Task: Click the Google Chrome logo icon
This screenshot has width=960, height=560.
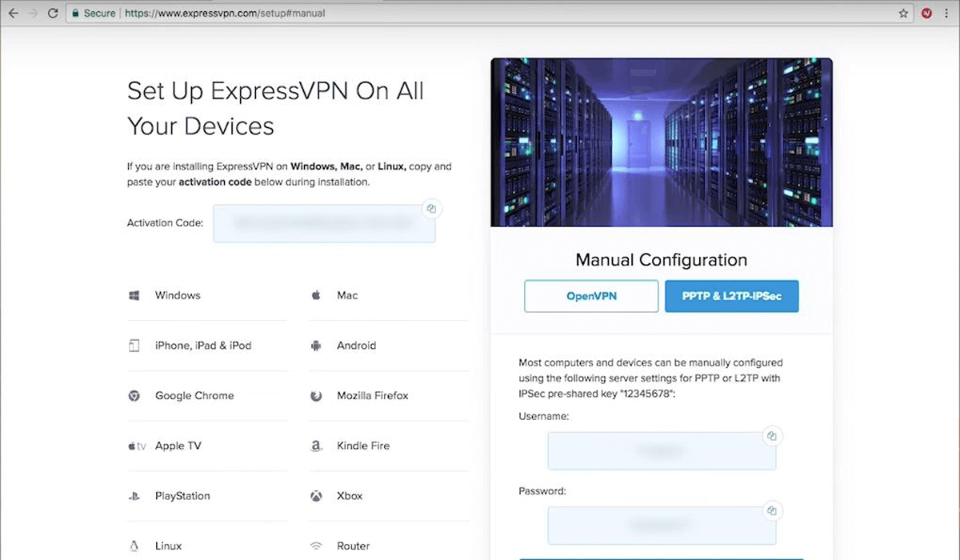Action: pyautogui.click(x=134, y=395)
